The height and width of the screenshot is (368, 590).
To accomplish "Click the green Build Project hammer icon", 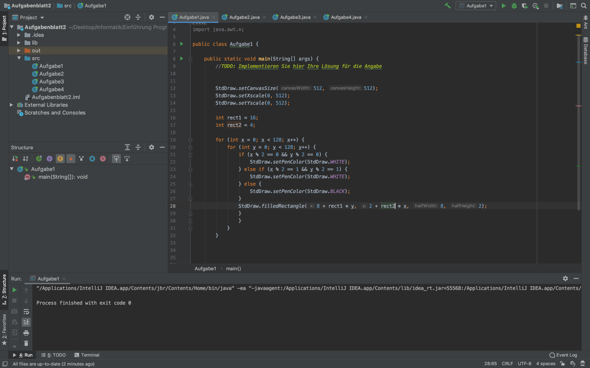I will coord(447,6).
